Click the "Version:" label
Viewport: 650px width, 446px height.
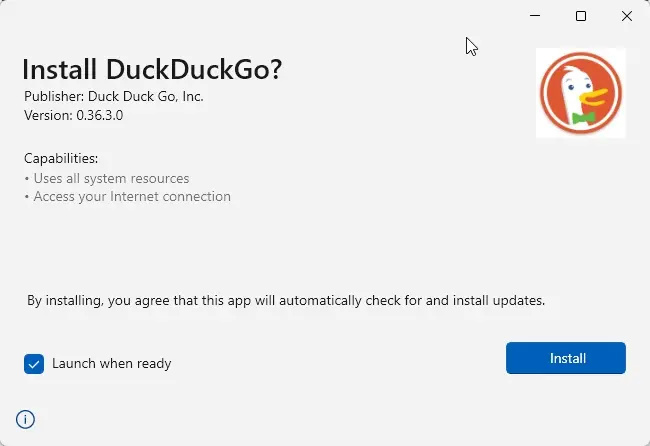click(49, 115)
